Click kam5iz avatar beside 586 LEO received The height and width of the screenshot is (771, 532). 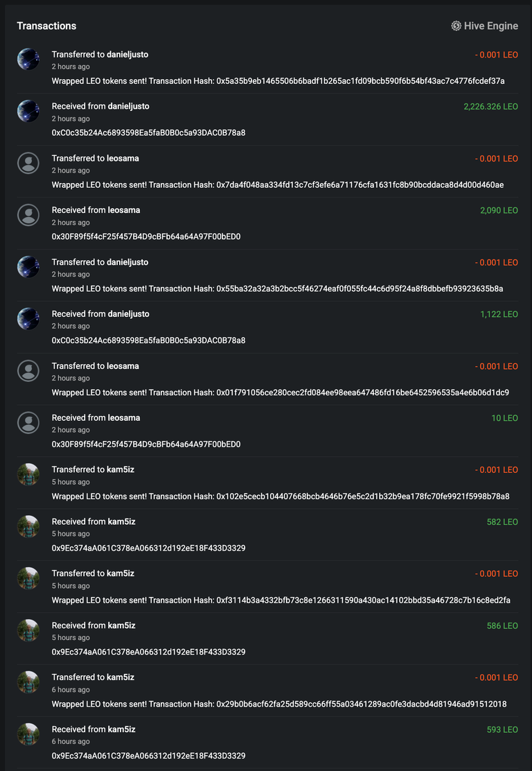pyautogui.click(x=28, y=630)
